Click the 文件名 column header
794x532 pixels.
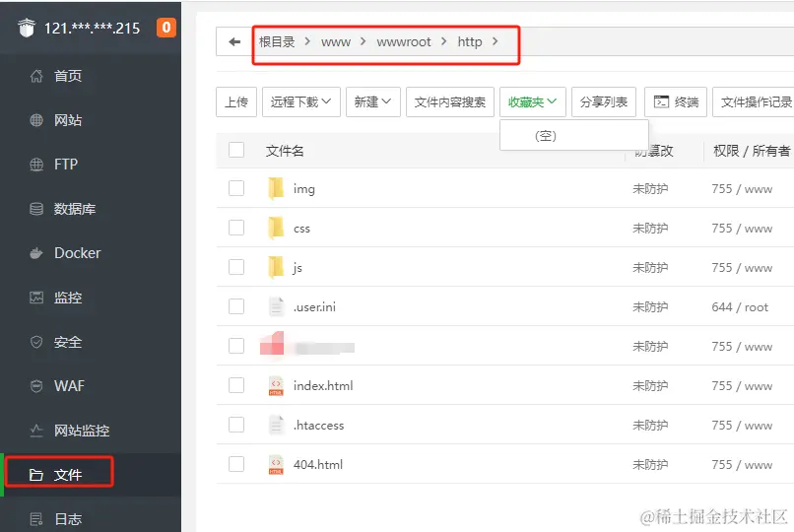tap(285, 151)
